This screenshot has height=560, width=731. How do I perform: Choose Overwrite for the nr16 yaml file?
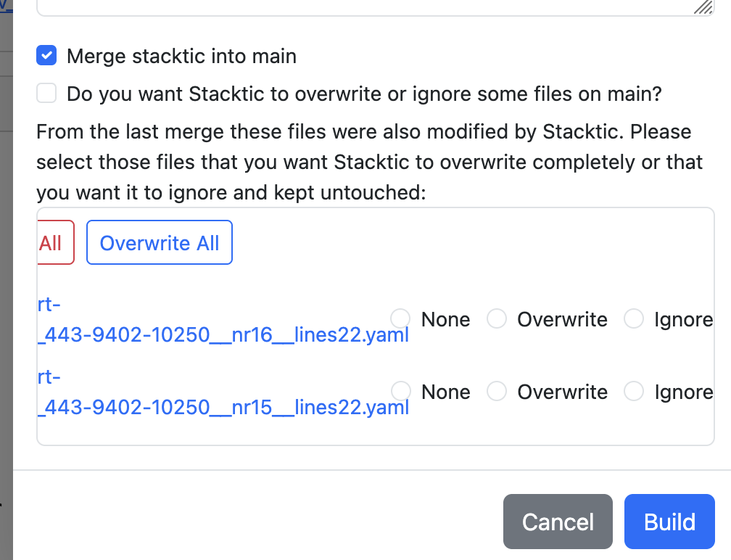pyautogui.click(x=496, y=318)
